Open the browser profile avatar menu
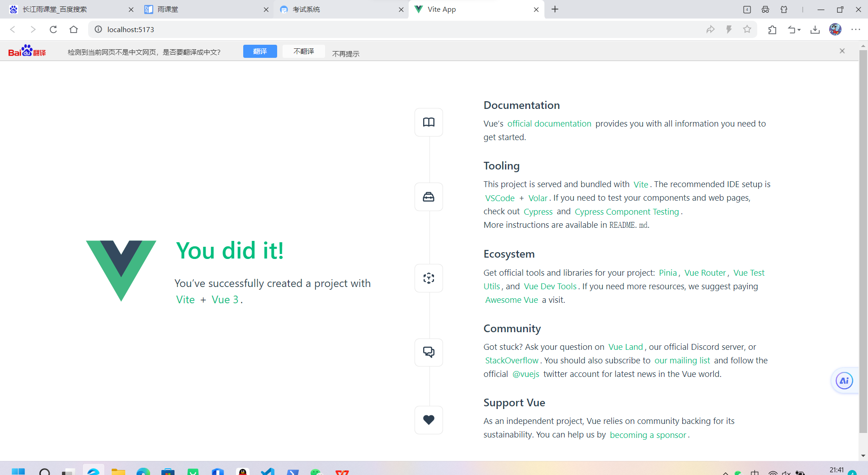868x475 pixels. (835, 29)
